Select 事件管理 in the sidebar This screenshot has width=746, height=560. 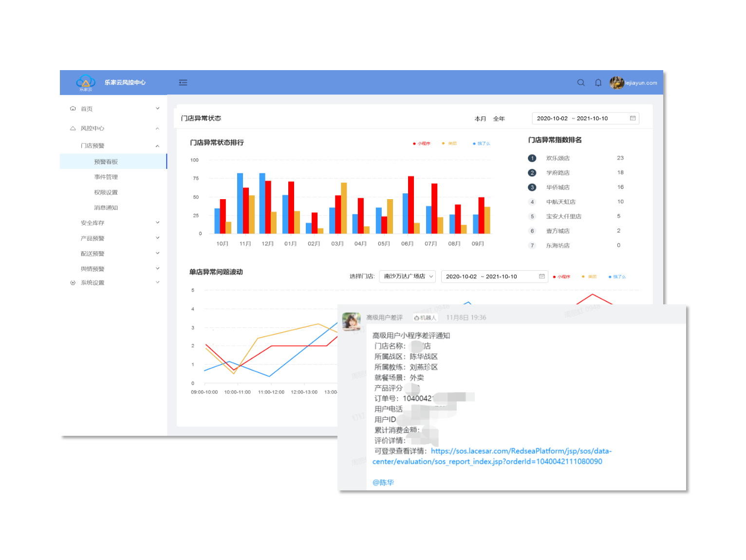(106, 177)
